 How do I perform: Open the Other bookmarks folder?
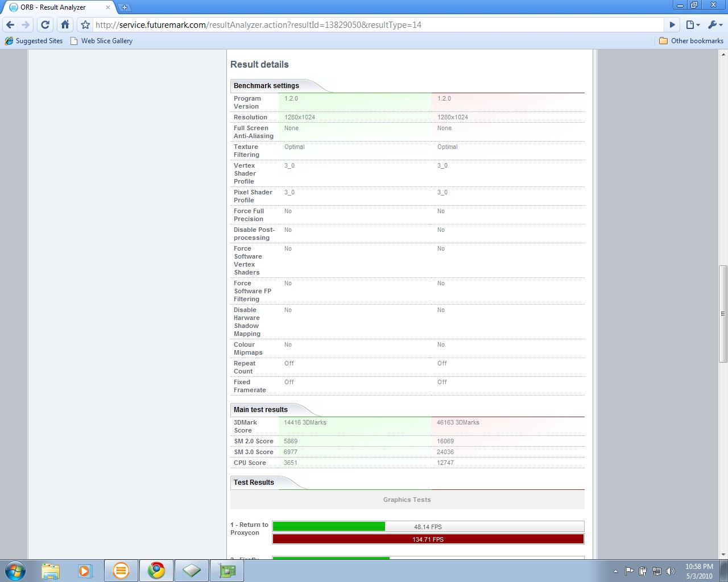point(691,41)
